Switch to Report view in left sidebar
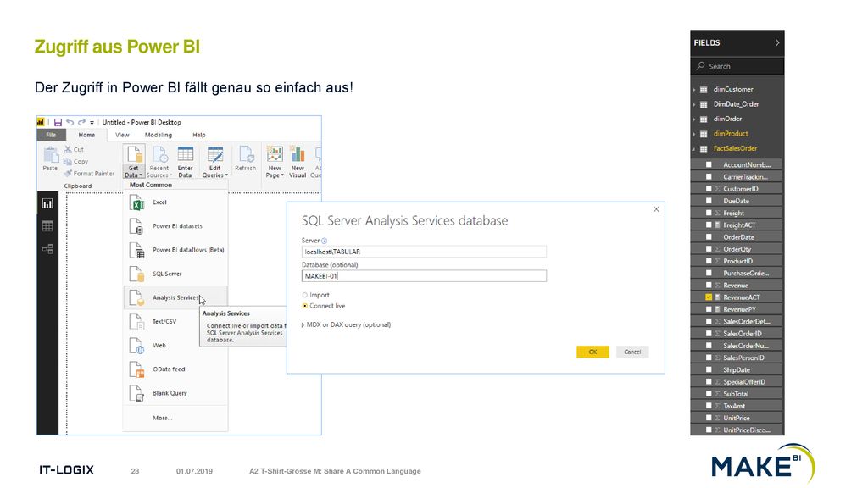The width and height of the screenshot is (868, 488). click(x=47, y=203)
